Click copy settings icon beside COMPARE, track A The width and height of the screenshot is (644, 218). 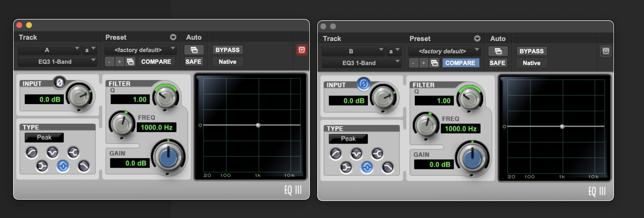130,61
